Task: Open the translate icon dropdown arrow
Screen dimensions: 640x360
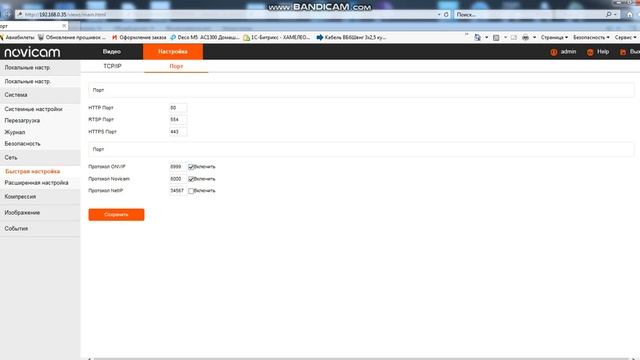Action: [487, 37]
